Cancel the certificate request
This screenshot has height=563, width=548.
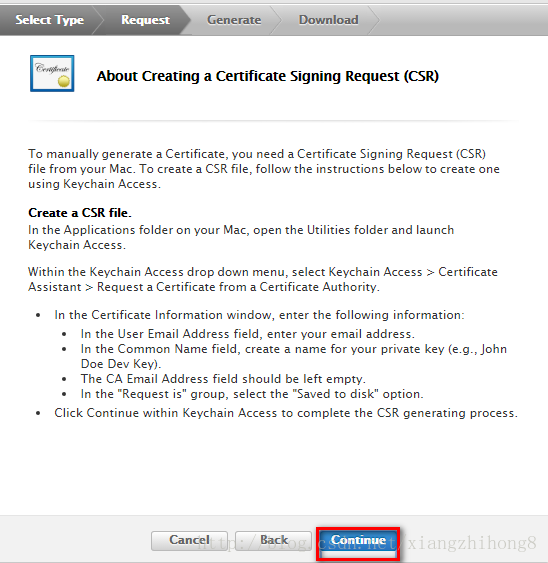tap(189, 541)
